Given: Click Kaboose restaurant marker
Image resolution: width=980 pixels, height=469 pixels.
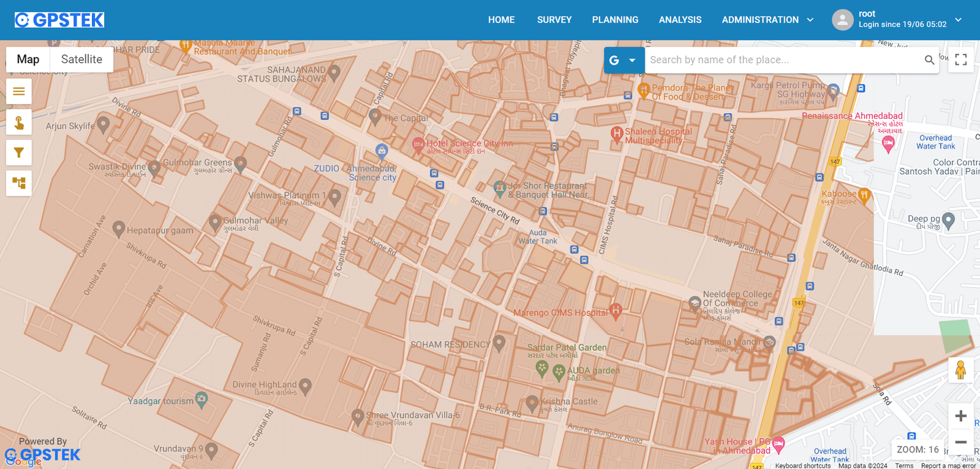Looking at the screenshot, I should (x=864, y=196).
